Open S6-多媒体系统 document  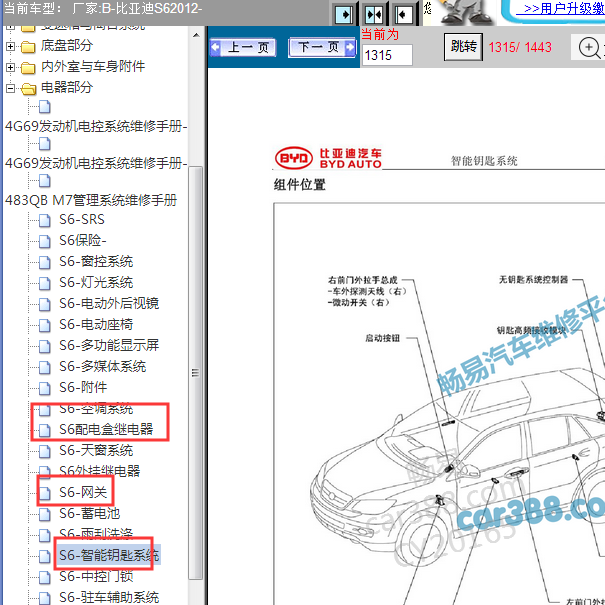tap(103, 366)
